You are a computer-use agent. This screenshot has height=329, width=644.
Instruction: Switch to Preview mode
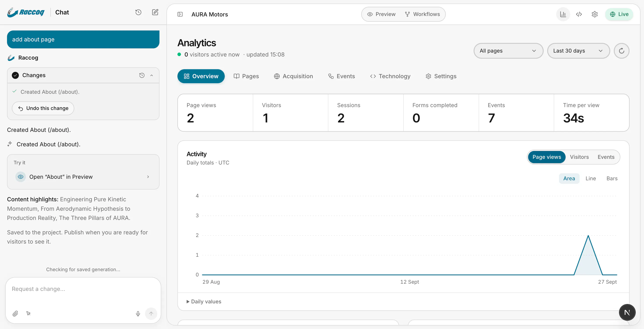click(381, 14)
